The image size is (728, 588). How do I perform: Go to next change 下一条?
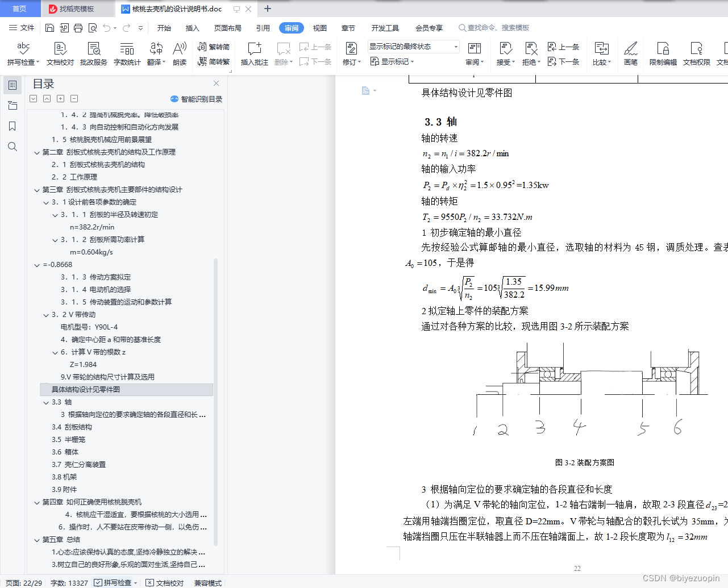[x=563, y=61]
